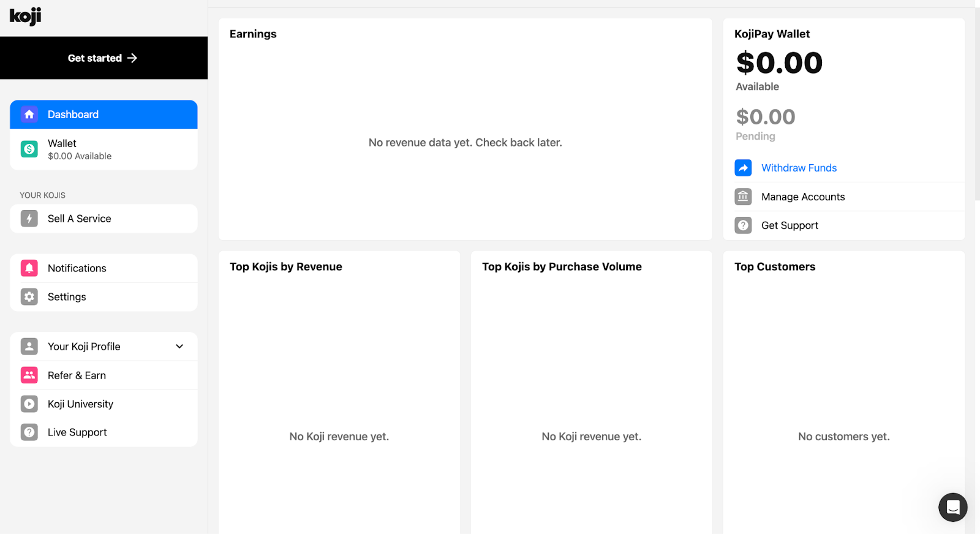Image resolution: width=980 pixels, height=534 pixels.
Task: Click the YOUR KOJIS section label
Action: [x=42, y=195]
